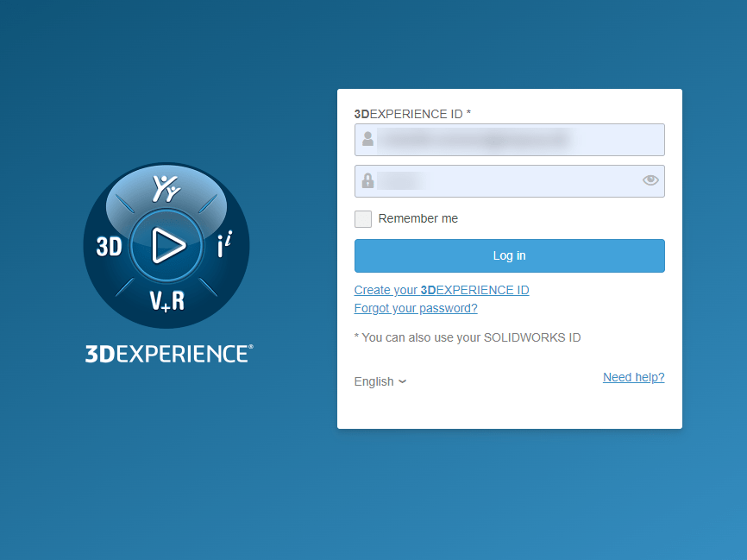Click the 3D quadrant of the compass
The image size is (747, 560).
click(x=109, y=247)
